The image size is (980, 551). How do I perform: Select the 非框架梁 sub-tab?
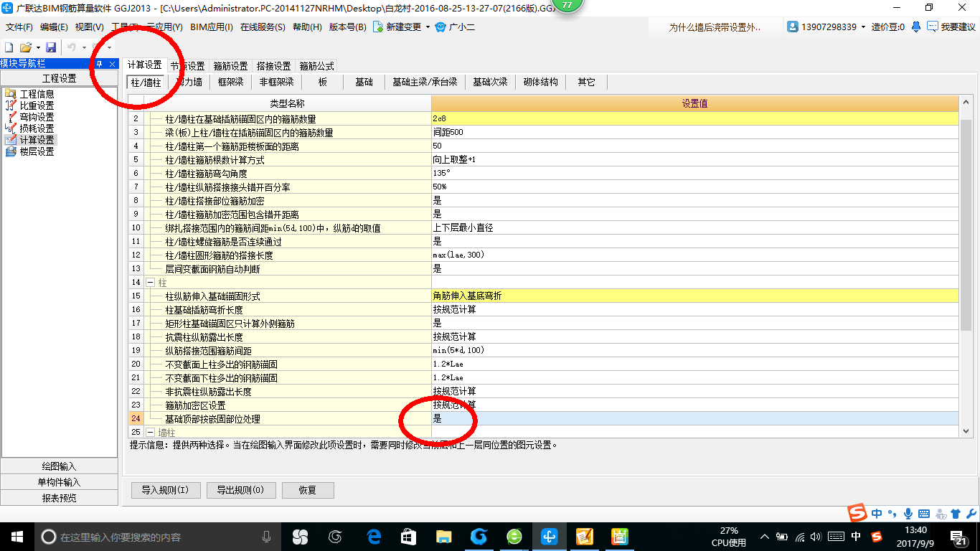tap(276, 83)
